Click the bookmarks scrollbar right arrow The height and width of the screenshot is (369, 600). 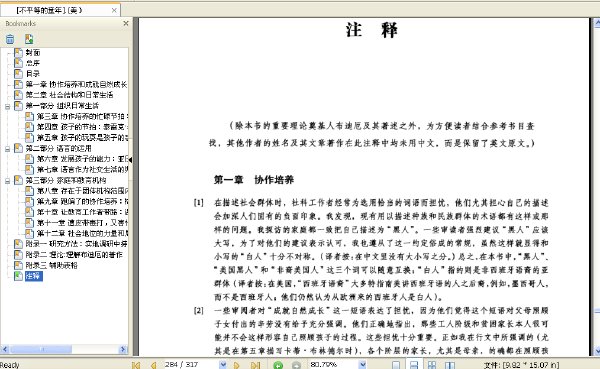[x=123, y=349]
